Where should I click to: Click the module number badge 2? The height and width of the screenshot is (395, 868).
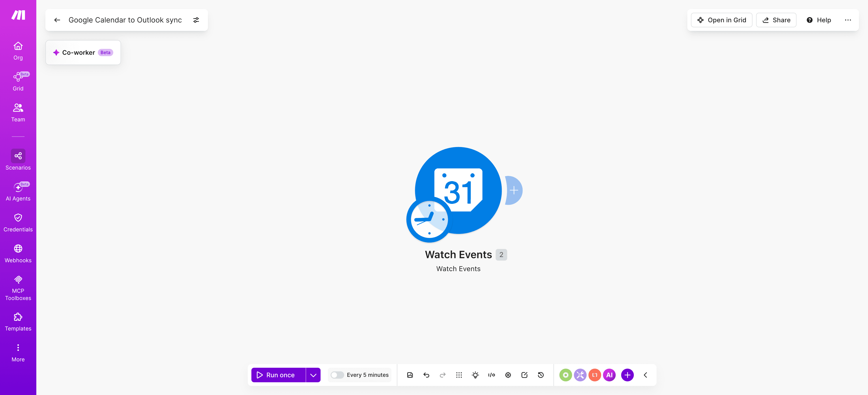tap(501, 255)
